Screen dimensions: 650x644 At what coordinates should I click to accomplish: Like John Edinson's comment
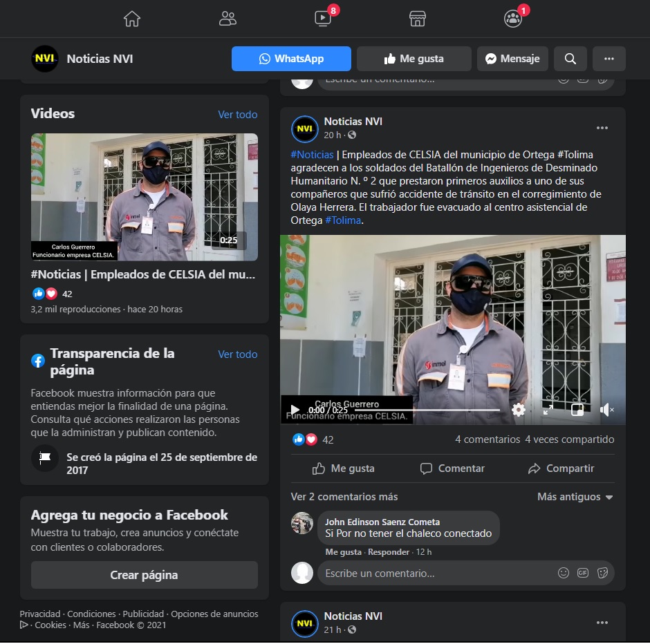point(343,552)
